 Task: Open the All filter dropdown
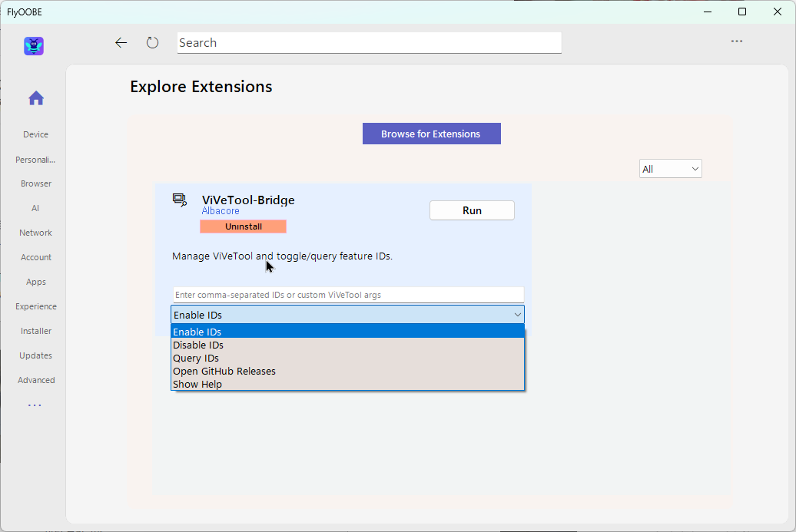pyautogui.click(x=671, y=169)
